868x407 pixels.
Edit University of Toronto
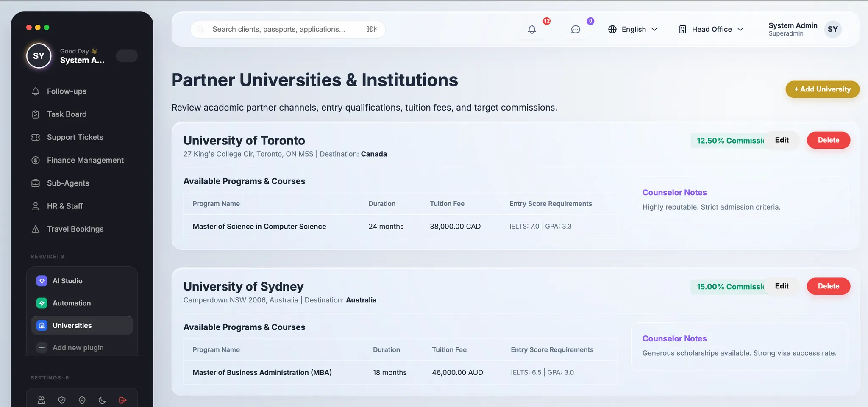point(782,140)
